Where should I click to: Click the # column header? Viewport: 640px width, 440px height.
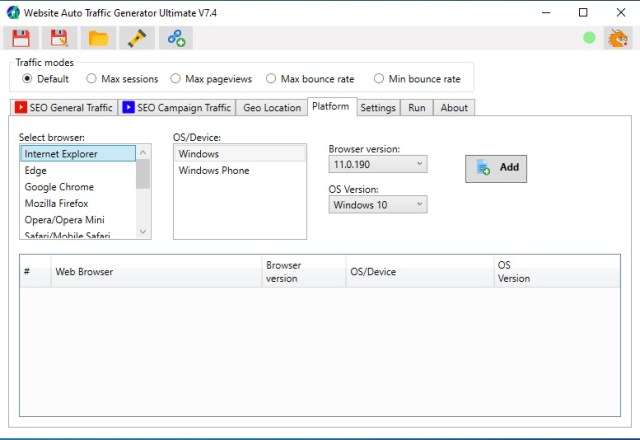point(36,271)
